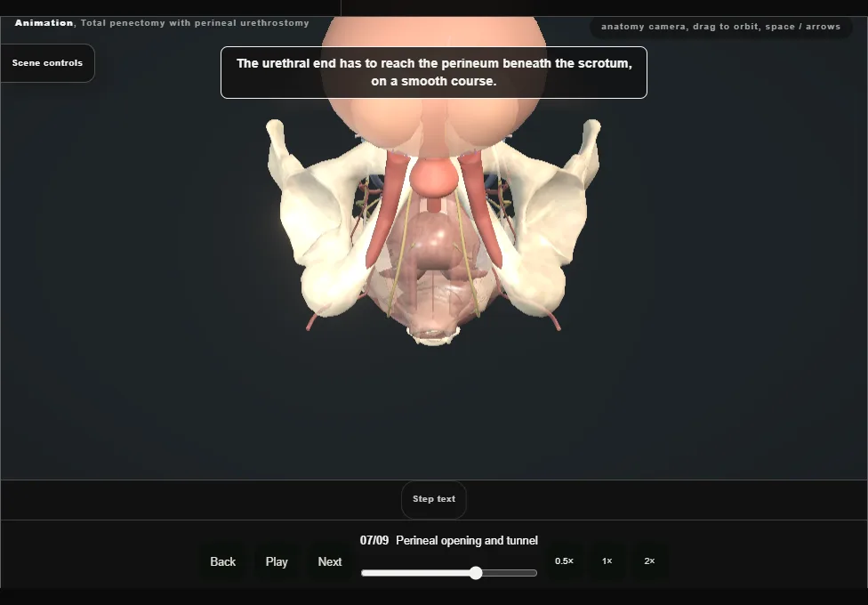Toggle the Step text button
The height and width of the screenshot is (605, 868).
434,499
